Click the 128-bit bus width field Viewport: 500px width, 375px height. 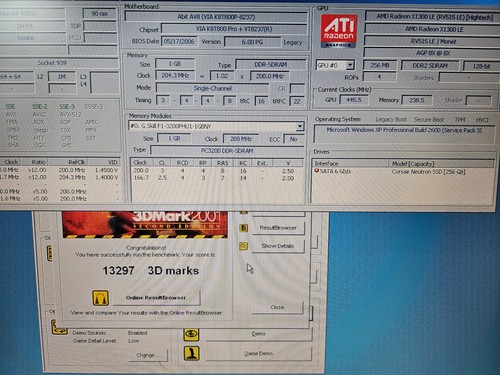tap(481, 66)
